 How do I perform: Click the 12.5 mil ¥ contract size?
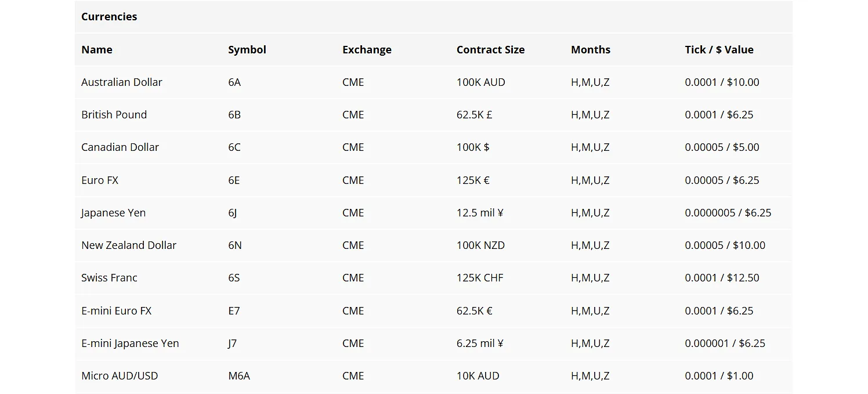(x=480, y=213)
